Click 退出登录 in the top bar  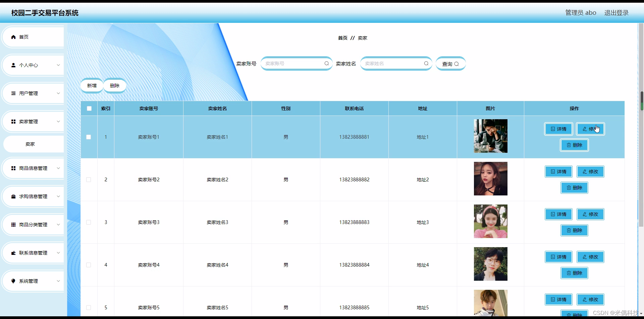click(616, 12)
